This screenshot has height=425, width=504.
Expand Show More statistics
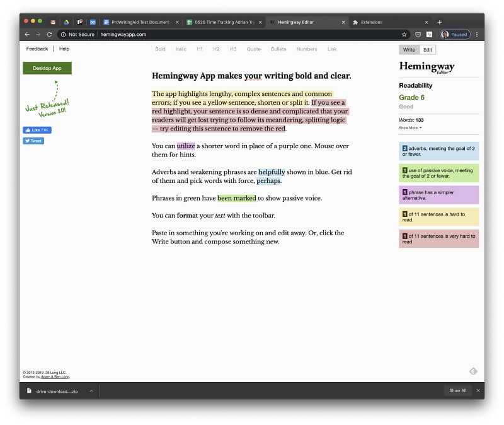point(410,128)
